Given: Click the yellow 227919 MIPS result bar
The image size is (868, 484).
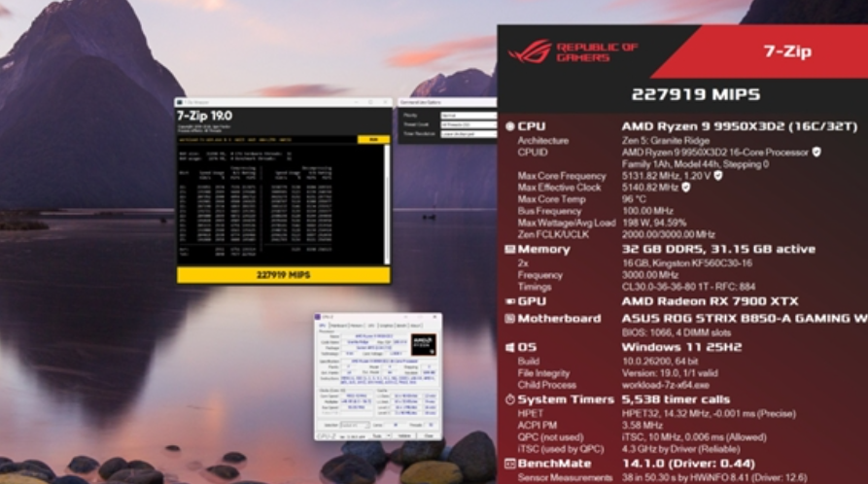Looking at the screenshot, I should click(283, 275).
